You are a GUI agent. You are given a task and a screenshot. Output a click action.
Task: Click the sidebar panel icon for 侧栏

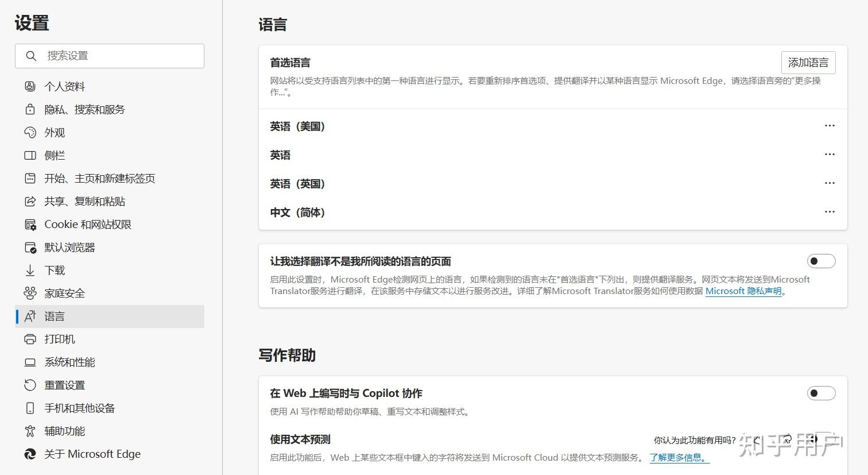coord(30,155)
